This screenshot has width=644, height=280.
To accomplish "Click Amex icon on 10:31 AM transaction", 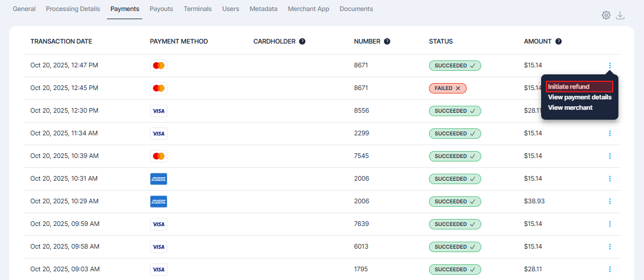I will [x=159, y=179].
